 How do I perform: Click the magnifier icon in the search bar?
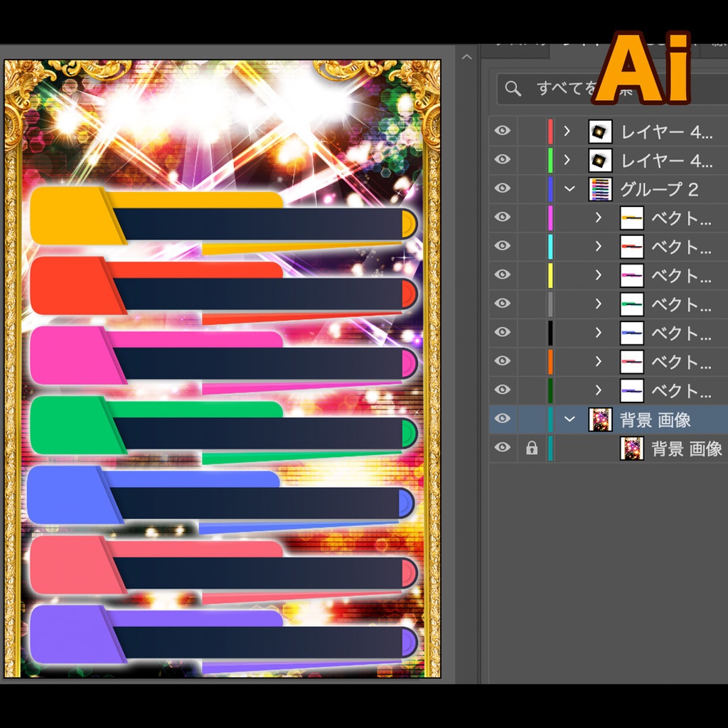pos(513,88)
